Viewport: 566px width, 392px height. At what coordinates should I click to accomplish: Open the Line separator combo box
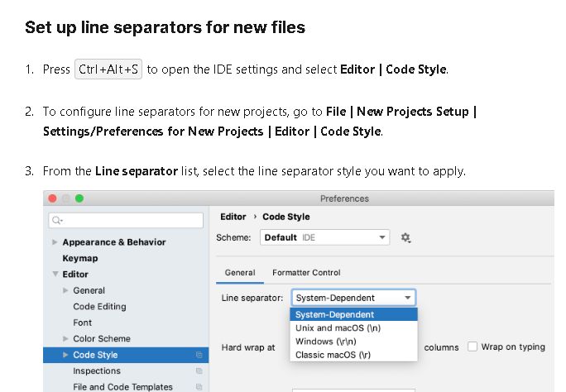[x=353, y=298]
